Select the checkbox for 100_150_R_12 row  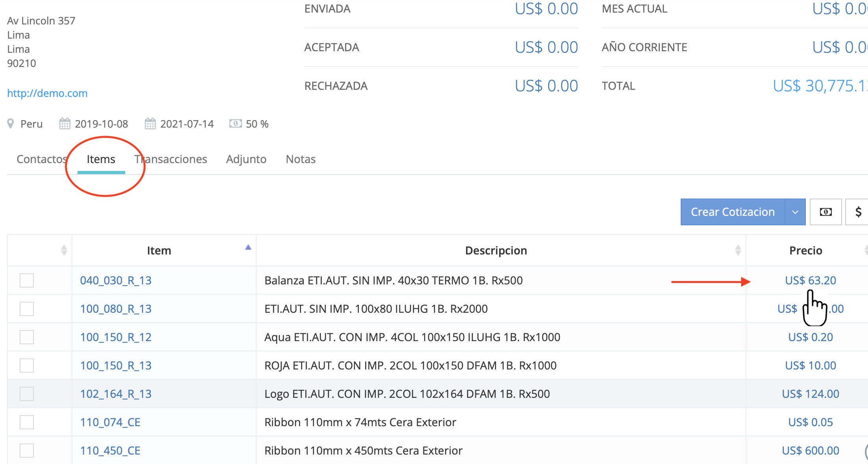coord(27,337)
